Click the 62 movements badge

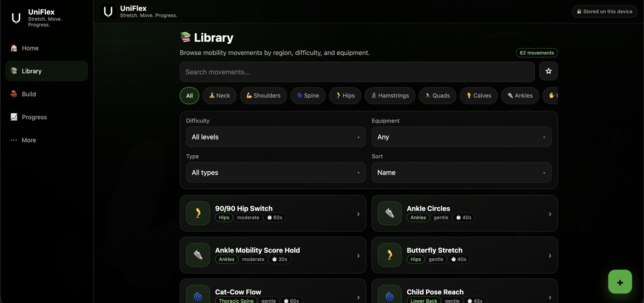point(537,52)
